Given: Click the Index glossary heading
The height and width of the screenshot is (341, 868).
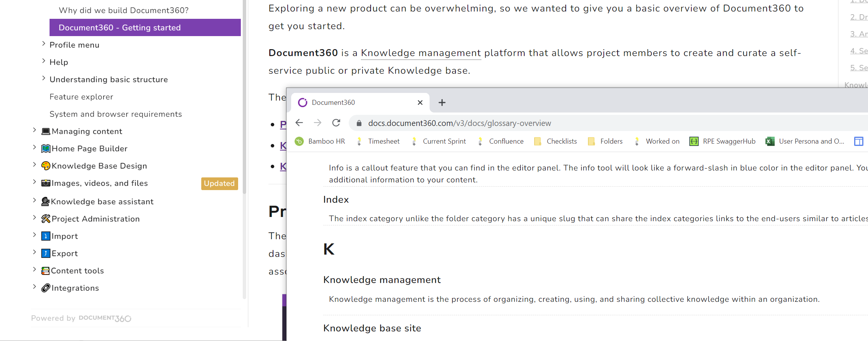Looking at the screenshot, I should pos(336,200).
